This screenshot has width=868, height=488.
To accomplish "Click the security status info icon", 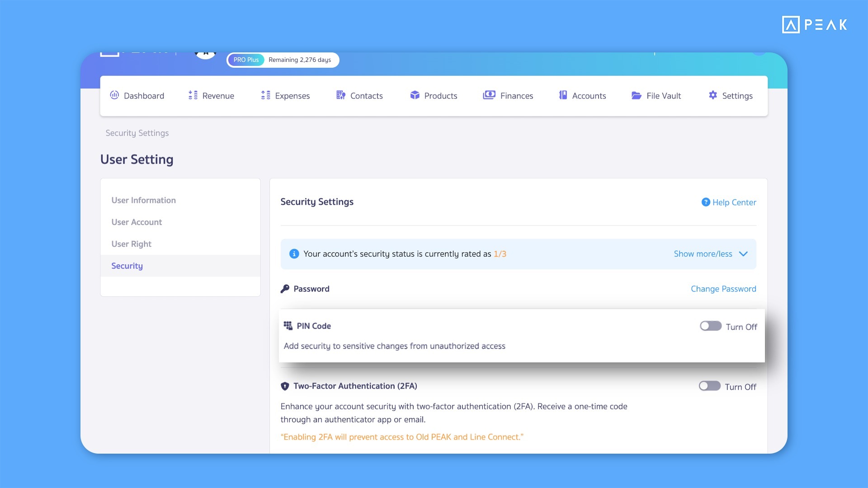I will [294, 254].
